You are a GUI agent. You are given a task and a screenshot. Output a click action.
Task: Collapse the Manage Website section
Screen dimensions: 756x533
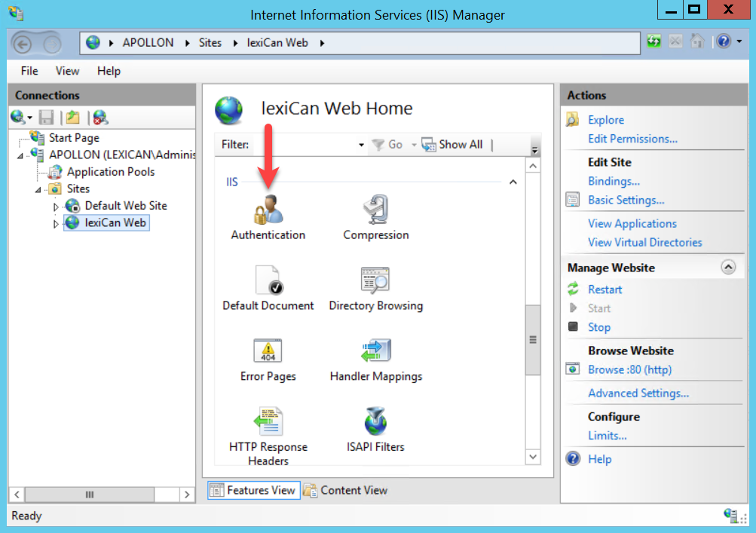pos(727,268)
